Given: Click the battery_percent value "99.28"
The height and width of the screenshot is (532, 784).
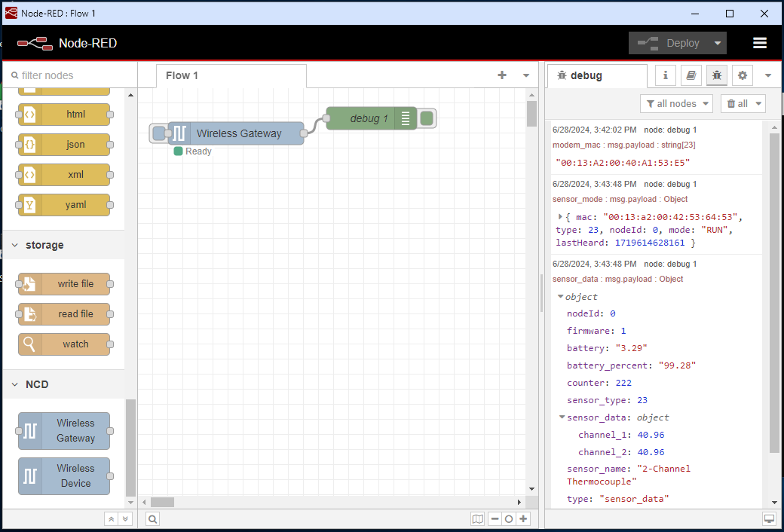Looking at the screenshot, I should click(x=678, y=365).
